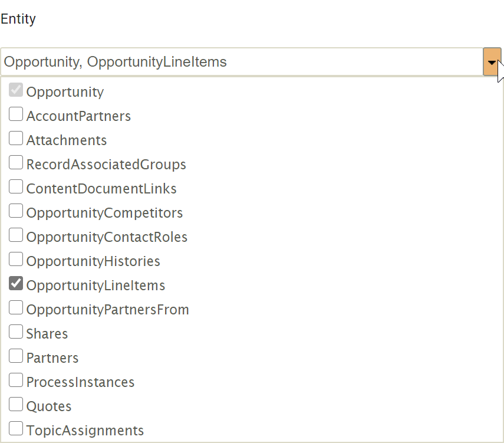Choose the Shares list item label
This screenshot has width=504, height=443.
point(47,334)
